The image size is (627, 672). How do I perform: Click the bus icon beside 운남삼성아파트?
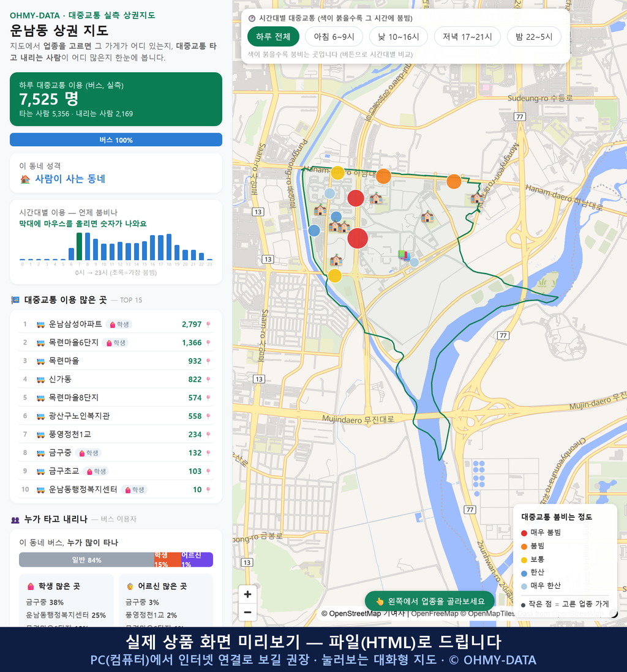41,324
